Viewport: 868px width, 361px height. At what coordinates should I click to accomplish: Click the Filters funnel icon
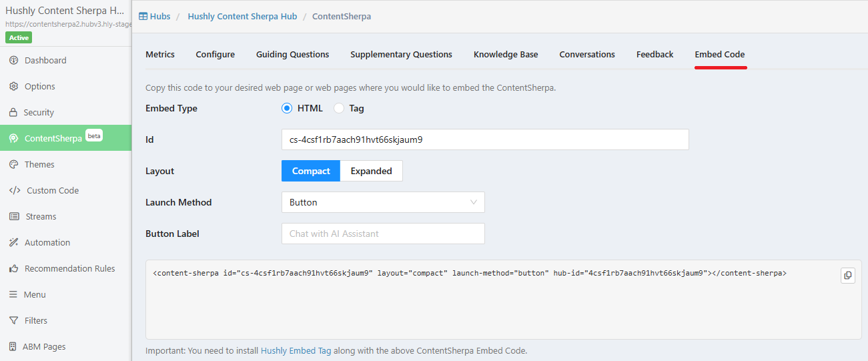pyautogui.click(x=13, y=320)
